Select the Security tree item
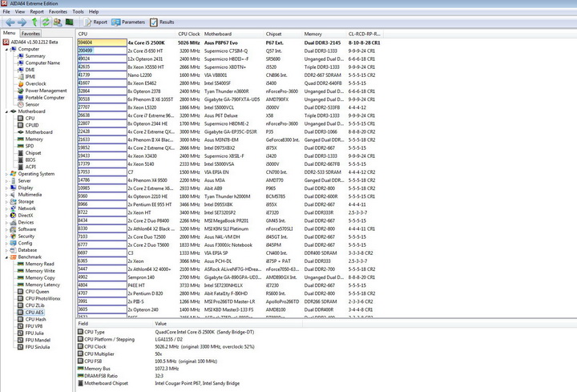The image size is (577, 392). point(26,236)
